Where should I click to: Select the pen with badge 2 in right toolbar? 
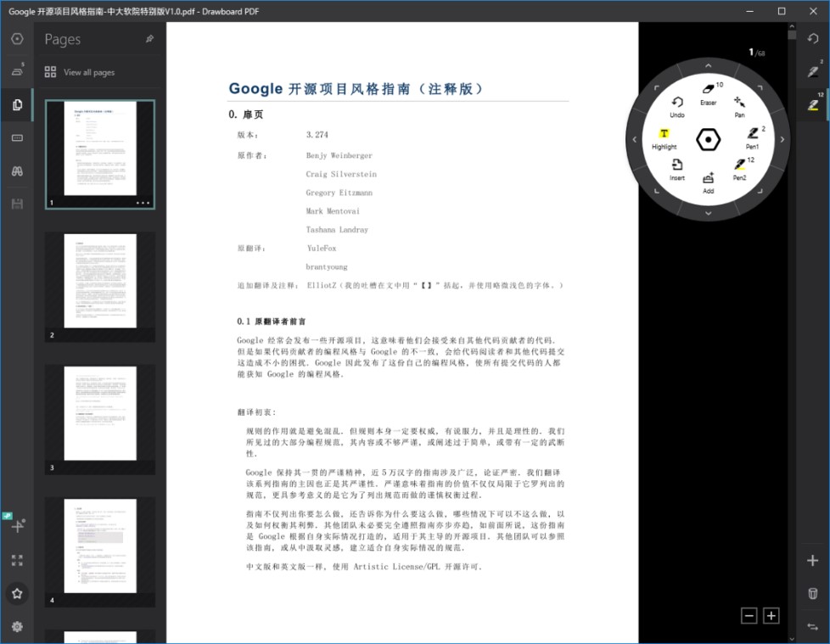[814, 71]
